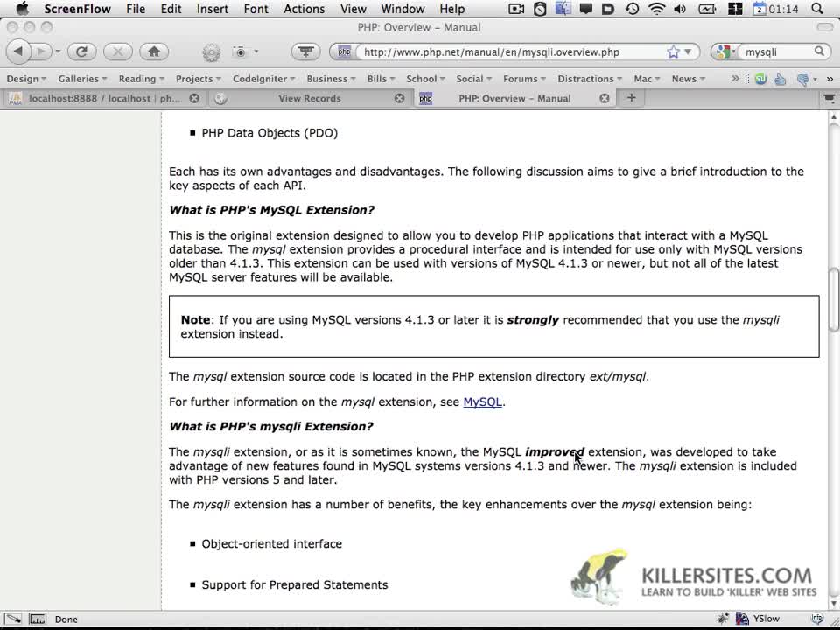Open the ScreenFlow application menu
Screen dimensions: 840x630
point(78,9)
